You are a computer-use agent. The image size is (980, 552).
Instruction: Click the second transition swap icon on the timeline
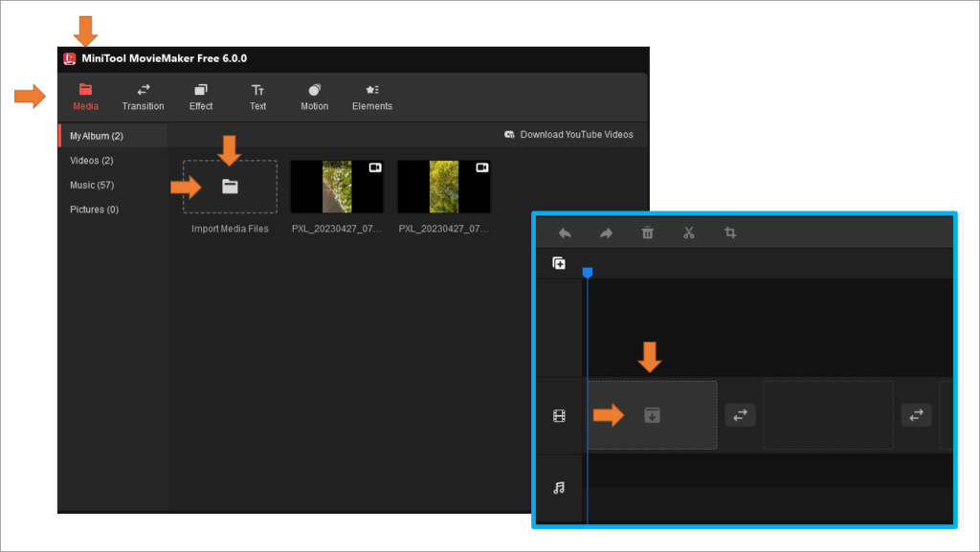pos(915,415)
